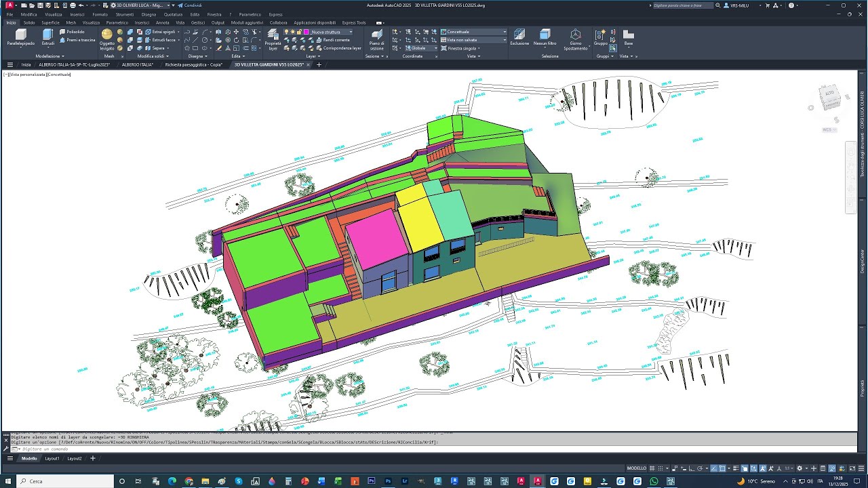The width and height of the screenshot is (868, 488).
Task: Switch to the Annota ribbon tab
Action: pyautogui.click(x=163, y=22)
